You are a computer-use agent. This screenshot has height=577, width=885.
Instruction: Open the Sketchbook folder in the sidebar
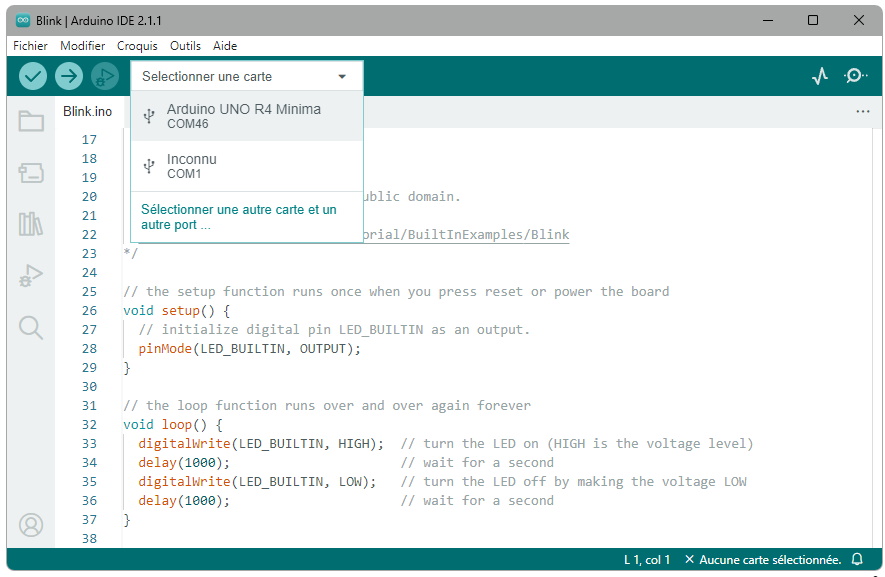pos(29,120)
